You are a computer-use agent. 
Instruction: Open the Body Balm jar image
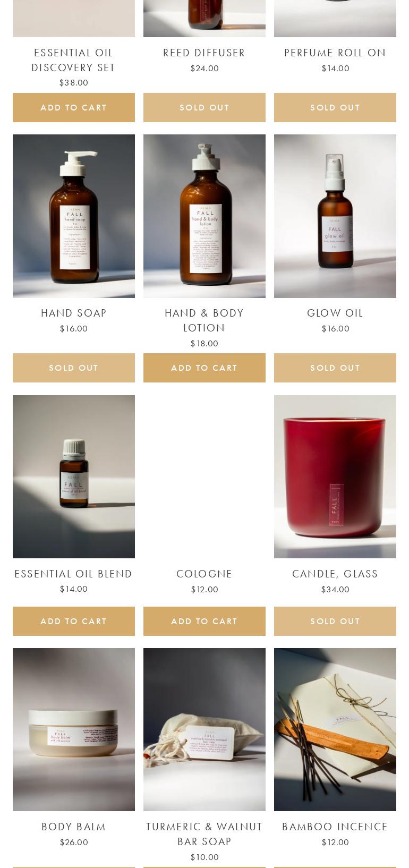click(74, 729)
